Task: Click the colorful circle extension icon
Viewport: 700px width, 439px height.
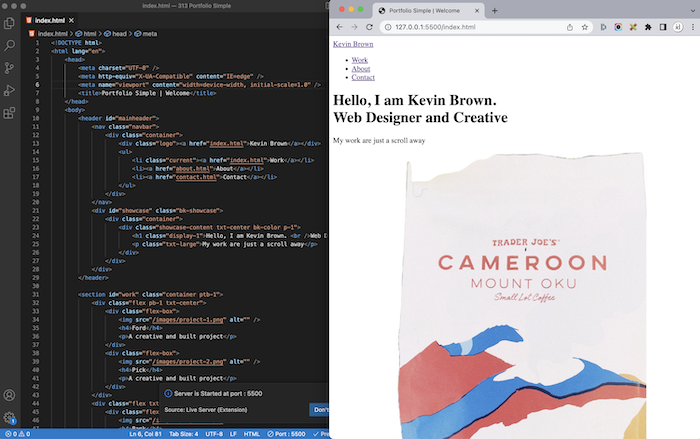Action: tap(618, 27)
